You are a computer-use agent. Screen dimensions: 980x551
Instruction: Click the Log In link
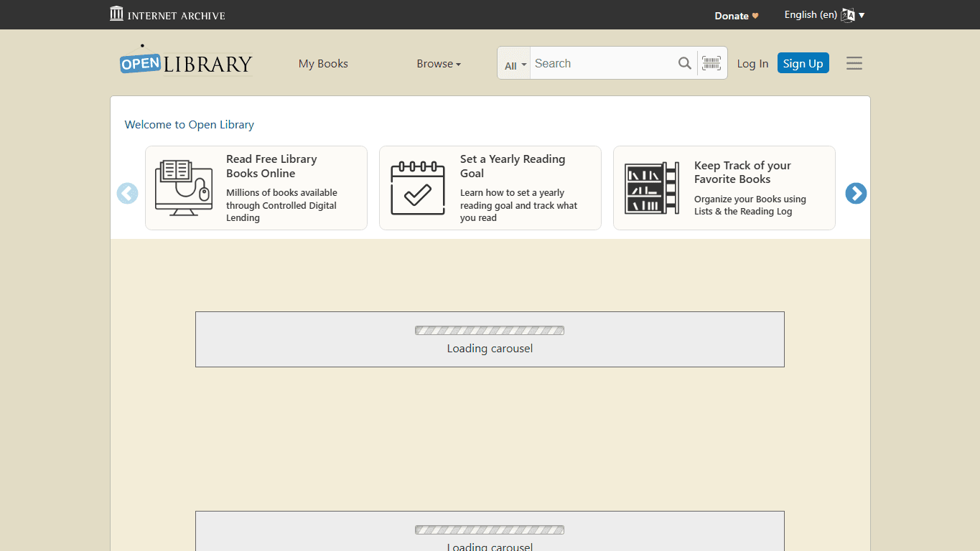[752, 64]
